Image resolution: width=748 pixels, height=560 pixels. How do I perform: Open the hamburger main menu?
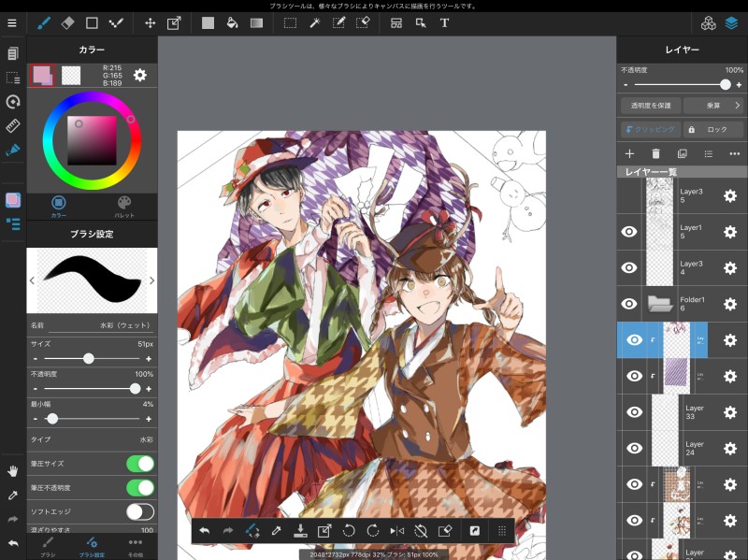click(x=12, y=22)
